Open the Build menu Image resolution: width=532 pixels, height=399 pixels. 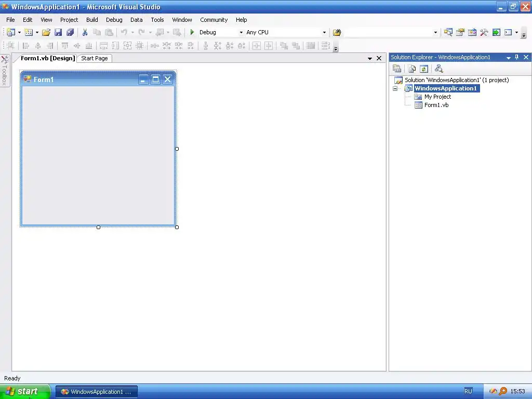tap(92, 20)
